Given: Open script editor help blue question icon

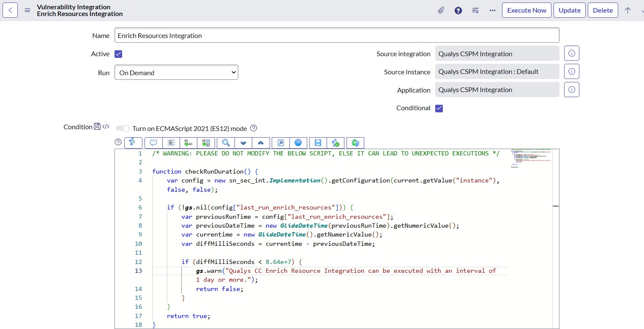Looking at the screenshot, I should click(298, 143).
